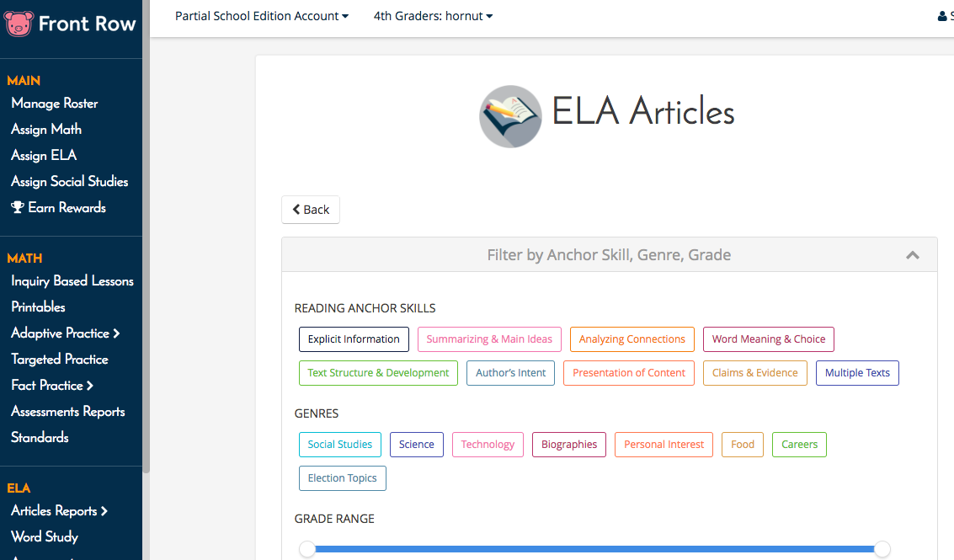954x560 pixels.
Task: Click the READING ANCHOR SKILLS heading
Action: point(365,308)
